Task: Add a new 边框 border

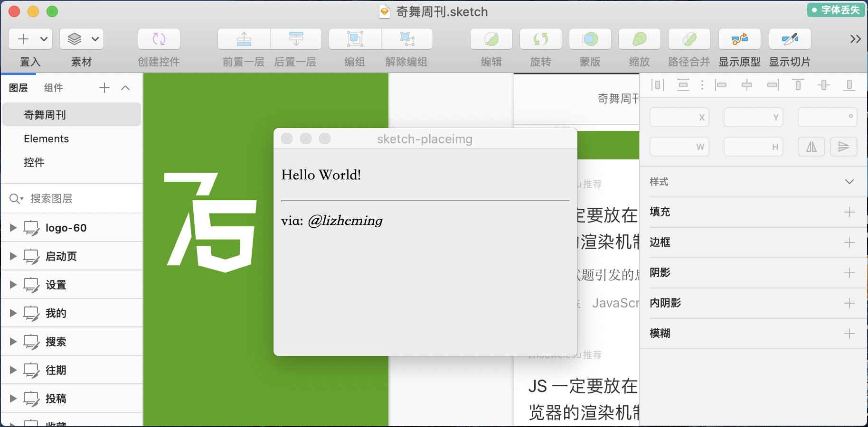Action: pos(849,242)
